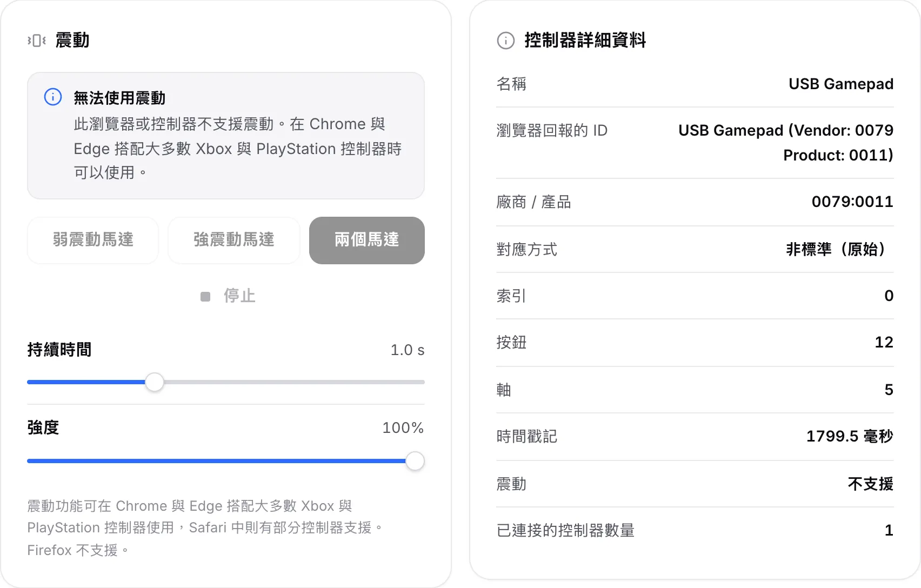Click the 弱震動馬達 button
Screen dimensions: 921x588
pos(93,240)
